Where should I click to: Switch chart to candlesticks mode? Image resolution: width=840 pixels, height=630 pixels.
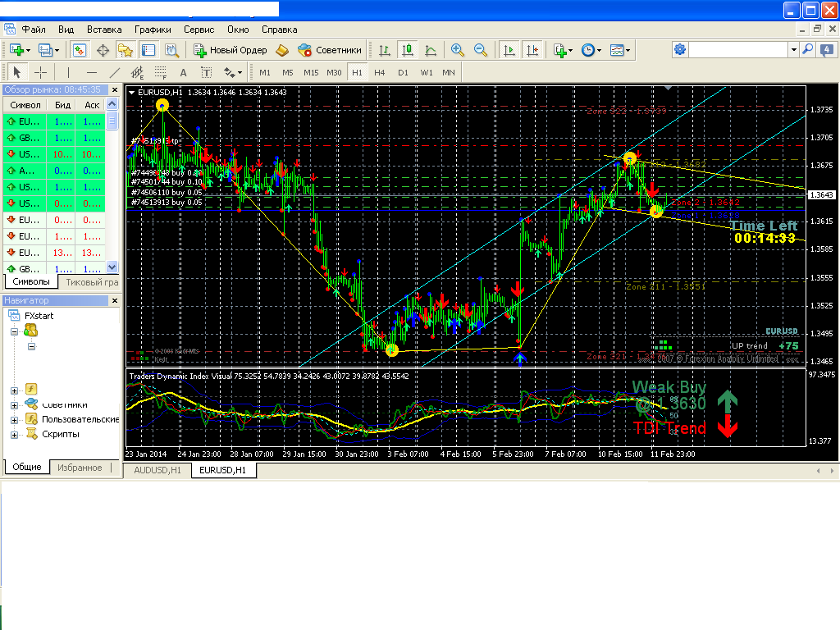[x=408, y=50]
